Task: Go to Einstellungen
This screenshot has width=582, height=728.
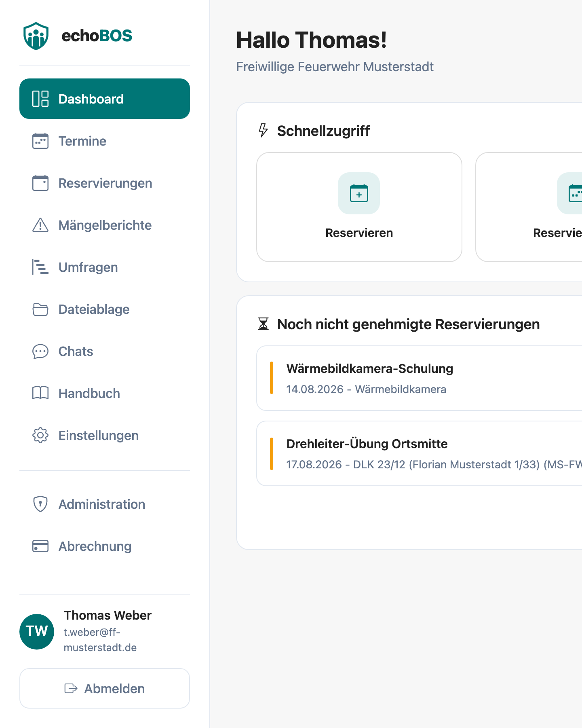Action: (x=105, y=435)
